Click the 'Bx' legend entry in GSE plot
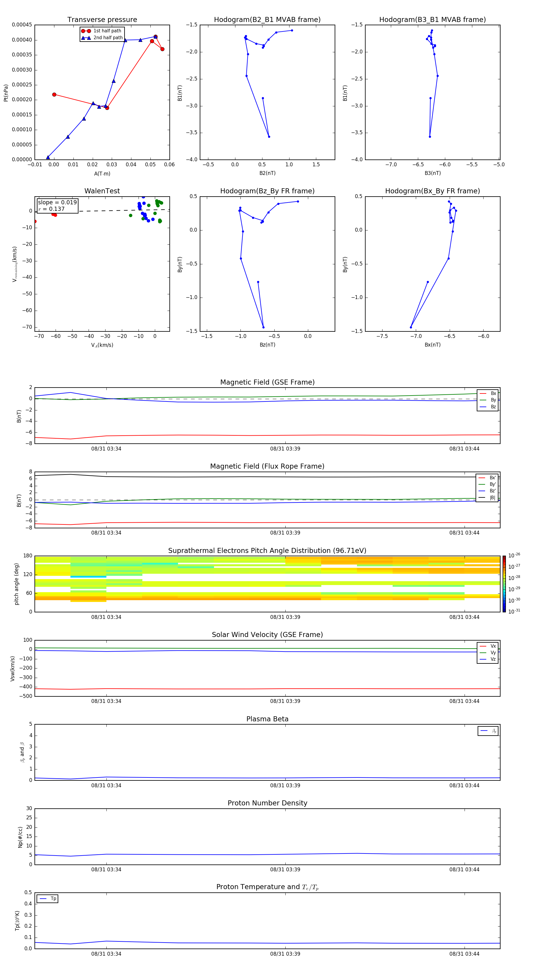The width and height of the screenshot is (535, 980). pyautogui.click(x=488, y=393)
